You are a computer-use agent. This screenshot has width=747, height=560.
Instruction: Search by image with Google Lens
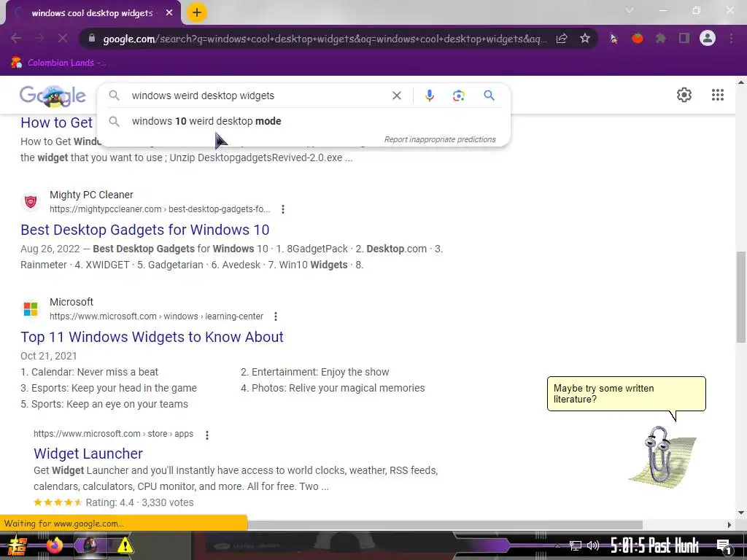(458, 96)
